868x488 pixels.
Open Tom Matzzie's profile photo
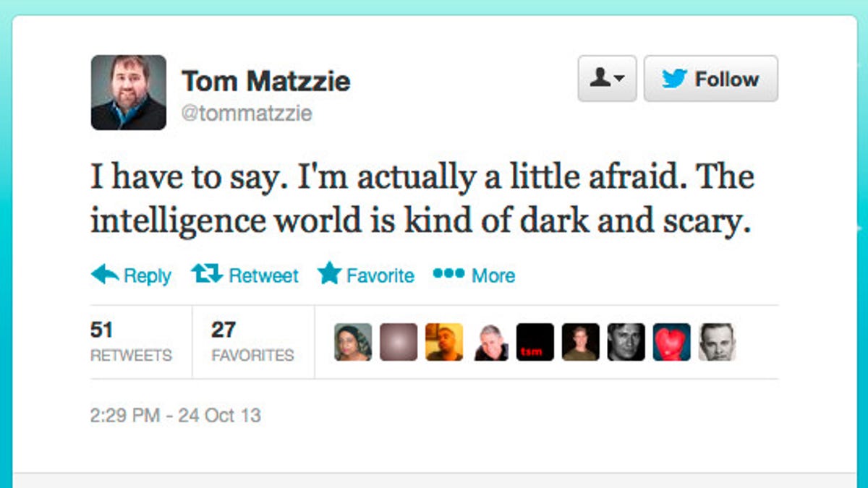tap(129, 93)
